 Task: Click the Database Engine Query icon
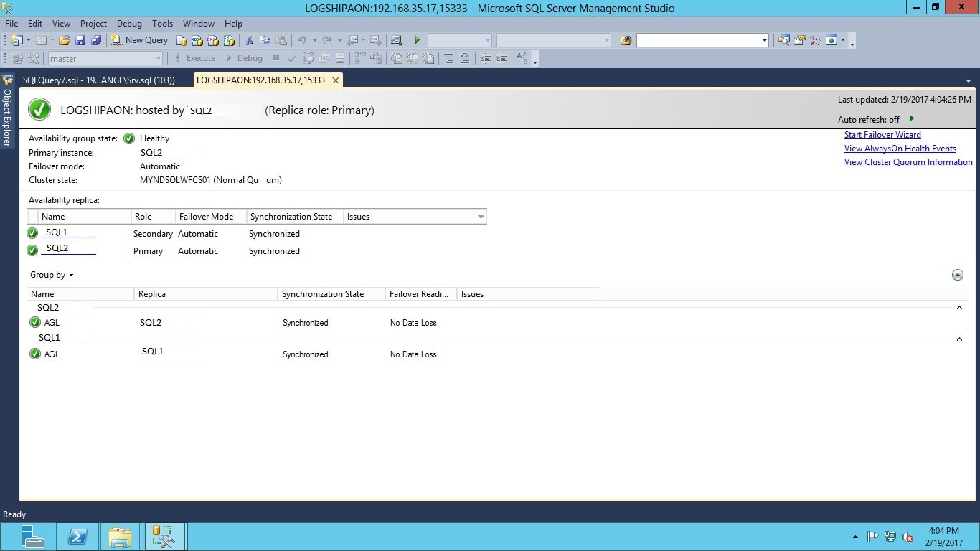click(x=182, y=40)
